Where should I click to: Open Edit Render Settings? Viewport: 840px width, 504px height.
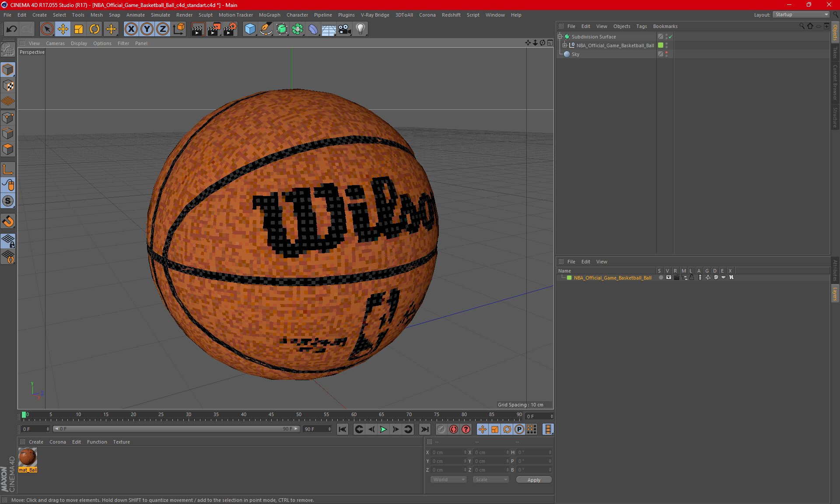[x=230, y=29]
